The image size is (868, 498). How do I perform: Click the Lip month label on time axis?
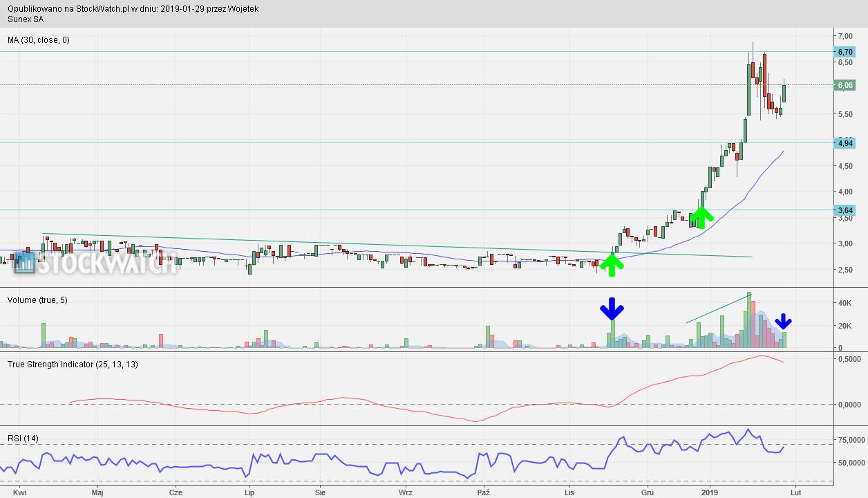(250, 492)
